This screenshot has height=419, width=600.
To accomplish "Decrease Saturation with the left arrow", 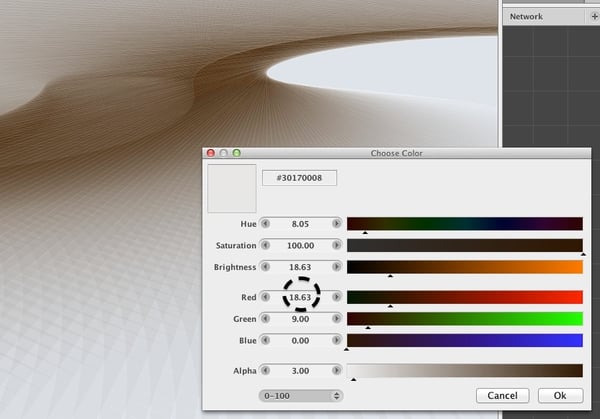I will coord(265,245).
